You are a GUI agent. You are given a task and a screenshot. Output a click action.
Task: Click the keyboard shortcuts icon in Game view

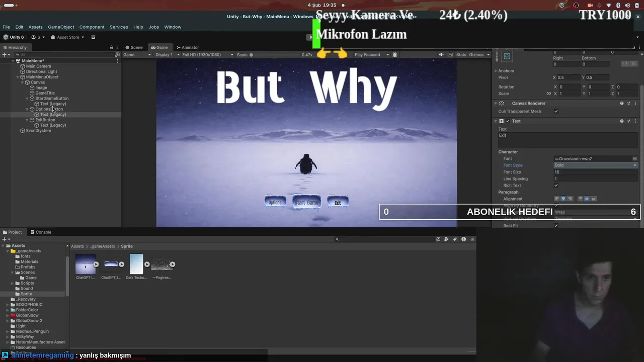pyautogui.click(x=450, y=55)
